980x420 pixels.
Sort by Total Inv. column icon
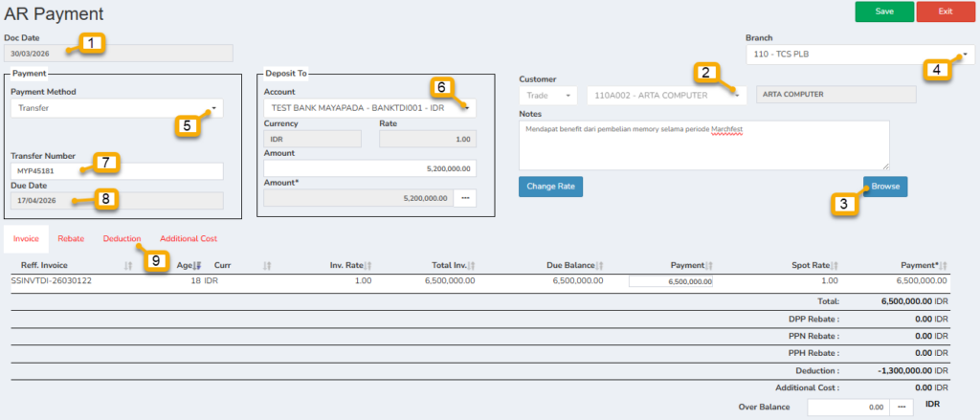pos(472,265)
